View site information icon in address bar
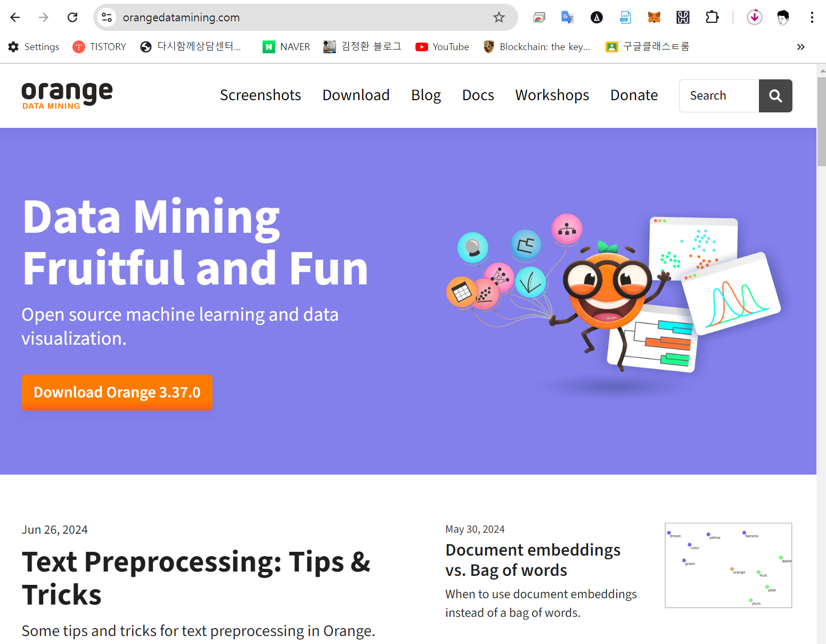Viewport: 826px width, 644px height. pyautogui.click(x=107, y=18)
